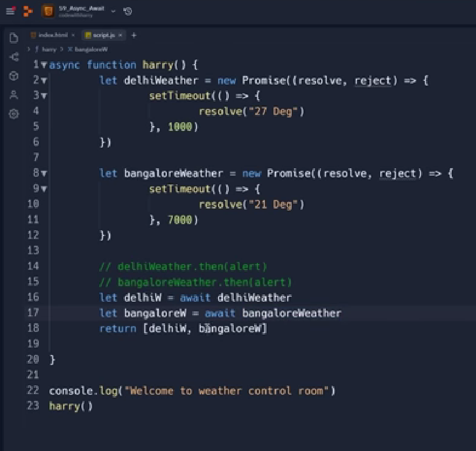476x451 pixels.
Task: Open the history clock icon
Action: coord(128,11)
